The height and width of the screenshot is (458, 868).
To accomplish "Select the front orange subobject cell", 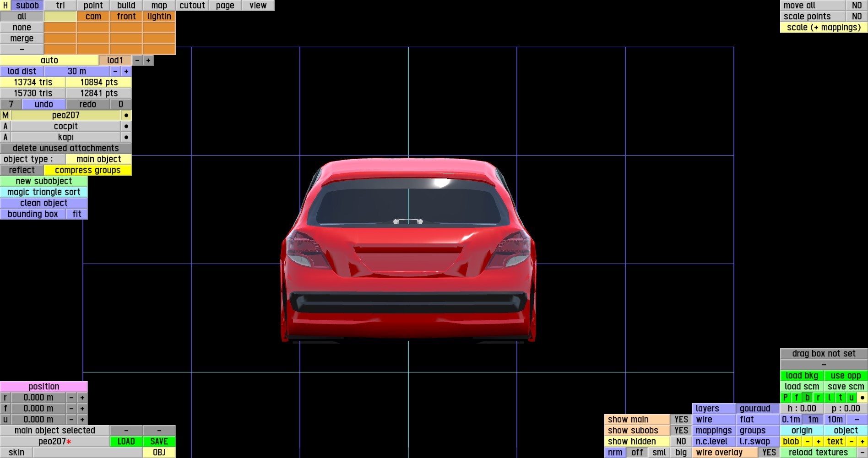I will [x=126, y=16].
